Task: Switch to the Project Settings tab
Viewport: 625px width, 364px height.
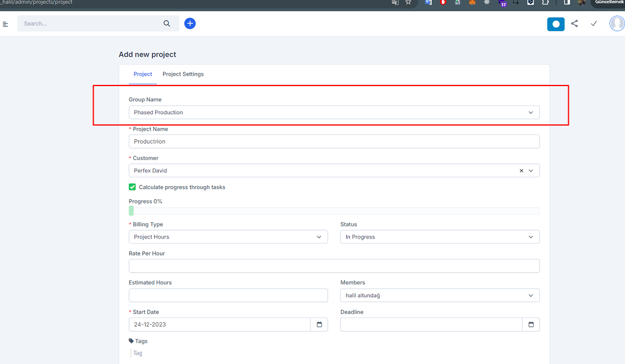Action: [182, 74]
